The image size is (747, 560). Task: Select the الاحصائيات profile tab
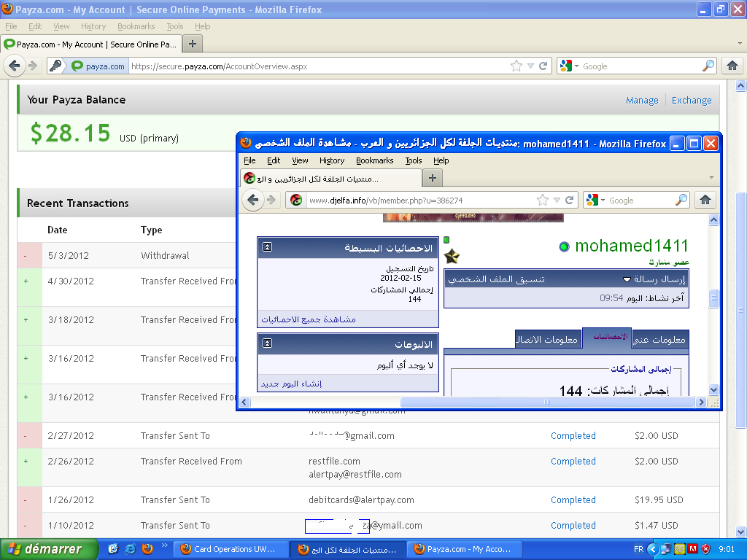[608, 337]
